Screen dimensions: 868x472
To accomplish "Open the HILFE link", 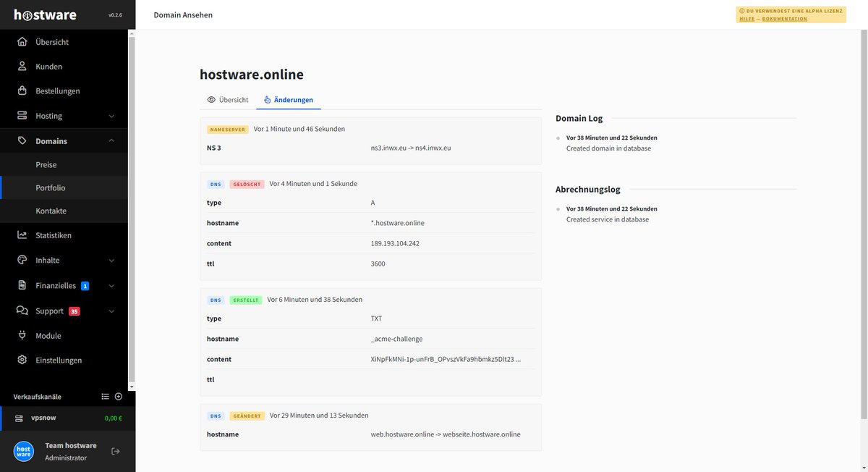I will tap(746, 19).
